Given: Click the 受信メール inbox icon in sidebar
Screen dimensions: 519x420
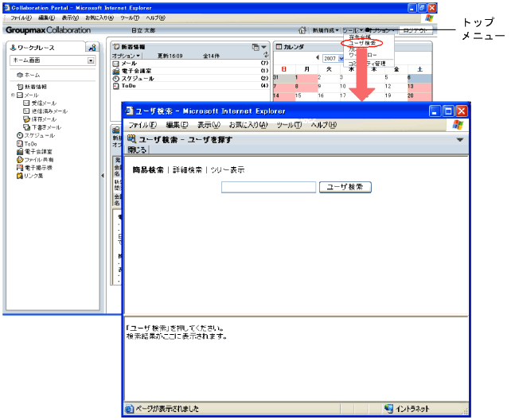Looking at the screenshot, I should pos(26,103).
